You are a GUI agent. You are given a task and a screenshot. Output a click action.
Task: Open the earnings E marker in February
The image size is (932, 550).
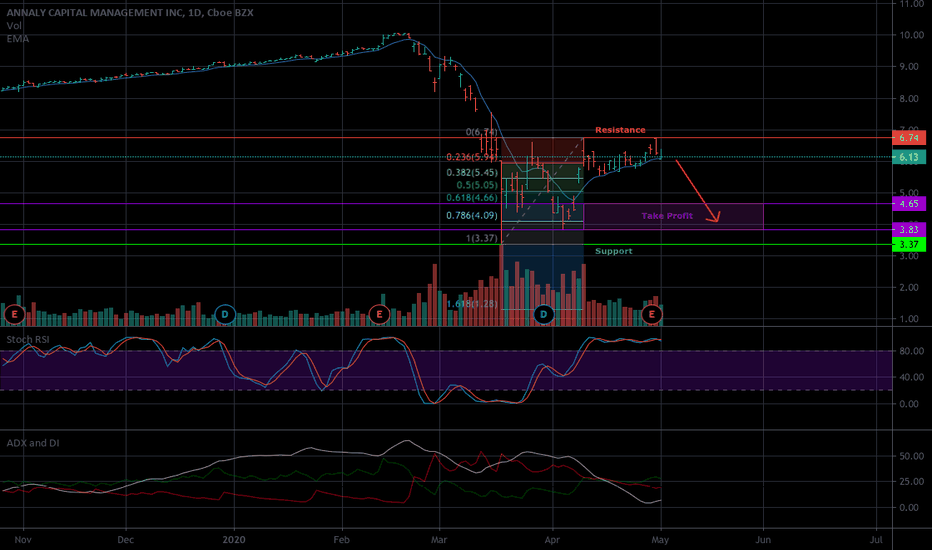[x=379, y=314]
